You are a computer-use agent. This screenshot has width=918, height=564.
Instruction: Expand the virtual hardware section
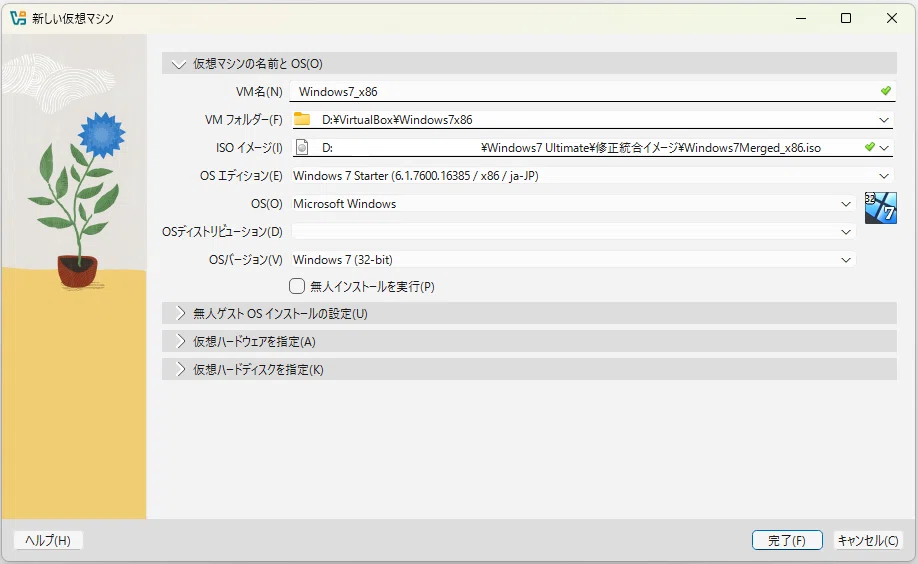529,341
